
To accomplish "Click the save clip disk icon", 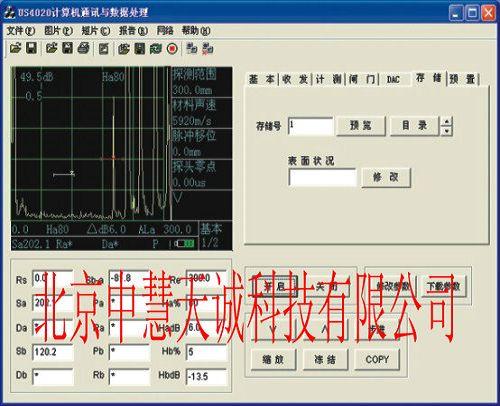I will coord(140,49).
